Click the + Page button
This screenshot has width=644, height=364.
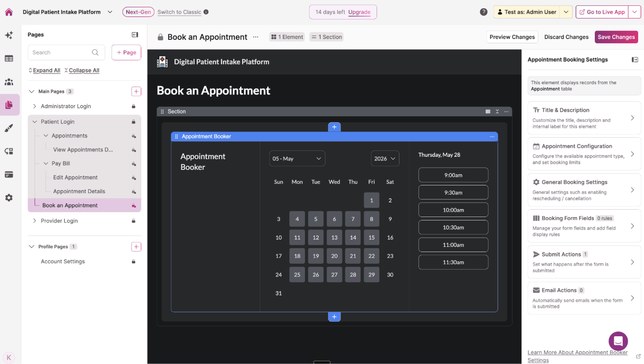pyautogui.click(x=126, y=53)
